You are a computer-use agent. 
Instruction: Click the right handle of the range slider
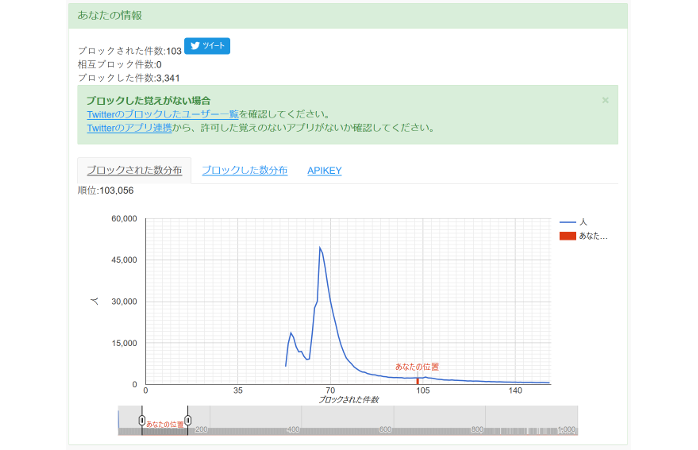188,421
